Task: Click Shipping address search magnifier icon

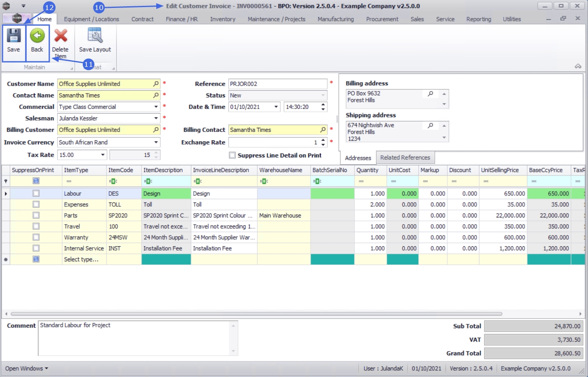Action: [431, 126]
